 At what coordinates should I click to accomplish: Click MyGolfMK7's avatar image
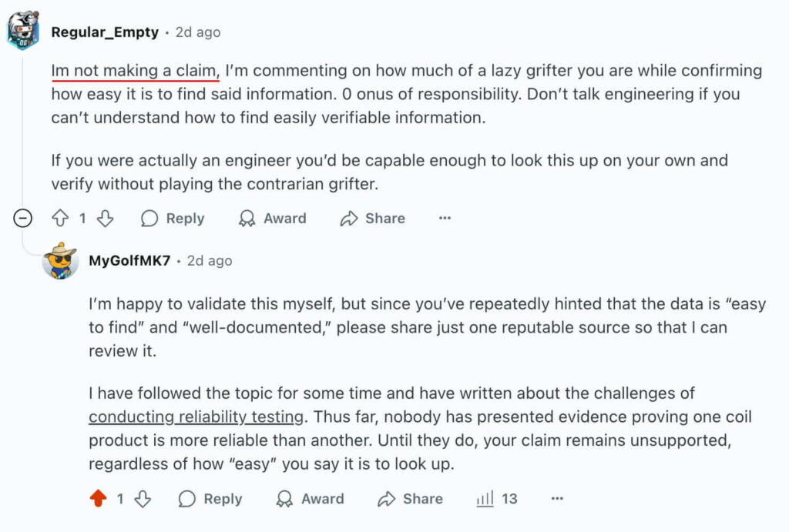(60, 260)
